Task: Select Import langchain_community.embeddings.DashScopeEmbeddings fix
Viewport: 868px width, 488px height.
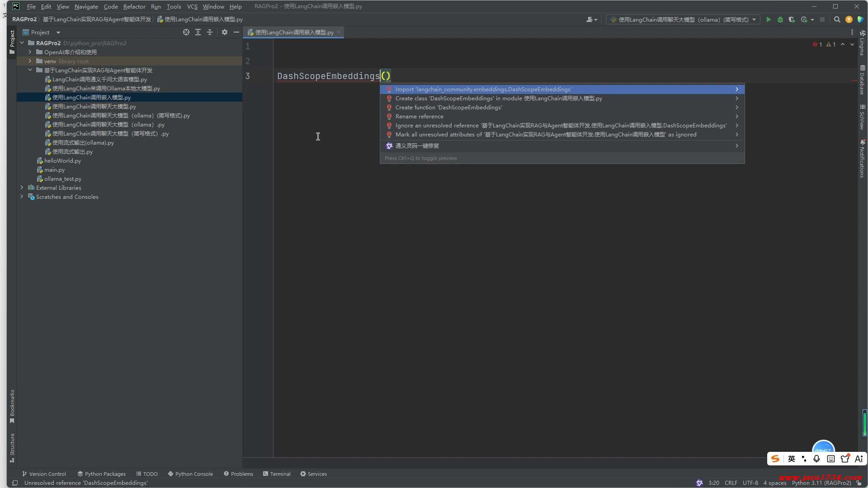Action: pyautogui.click(x=483, y=89)
